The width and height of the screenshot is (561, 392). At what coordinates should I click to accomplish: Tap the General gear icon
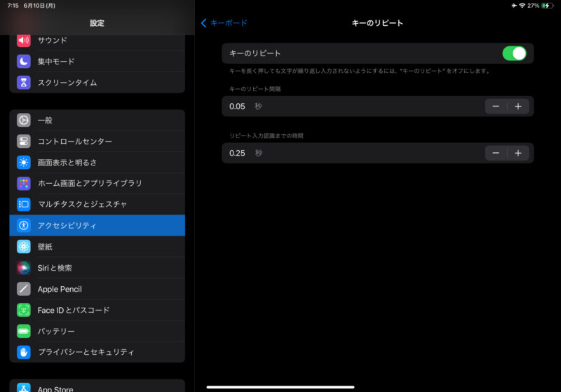pos(24,120)
